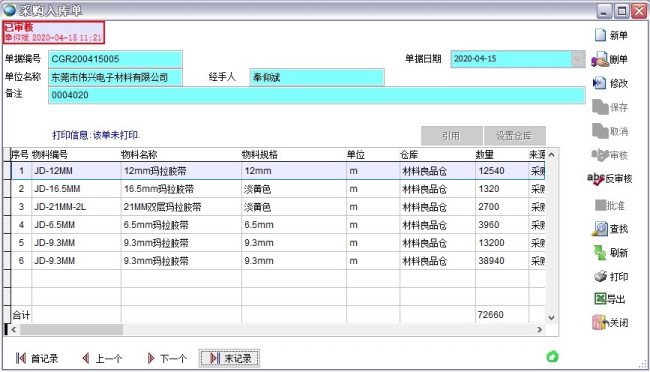The image size is (650, 372).
Task: Click the 单位 column header
Action: [x=373, y=155]
